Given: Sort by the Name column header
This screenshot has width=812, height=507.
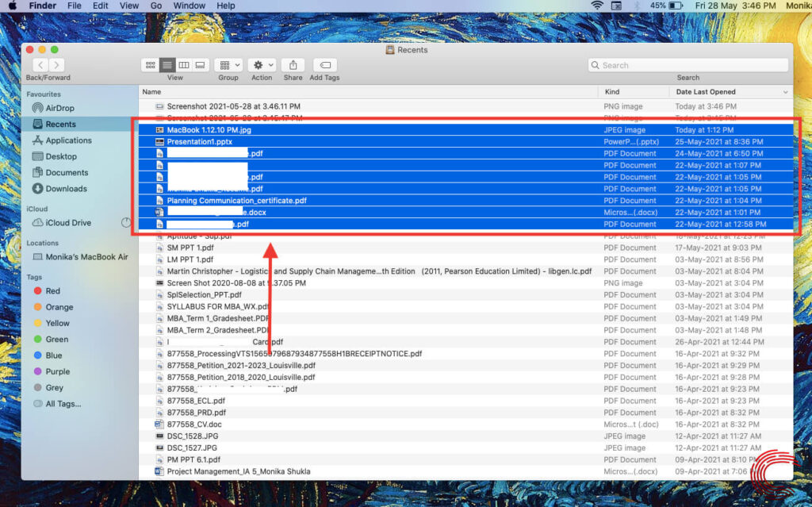Looking at the screenshot, I should (x=151, y=92).
